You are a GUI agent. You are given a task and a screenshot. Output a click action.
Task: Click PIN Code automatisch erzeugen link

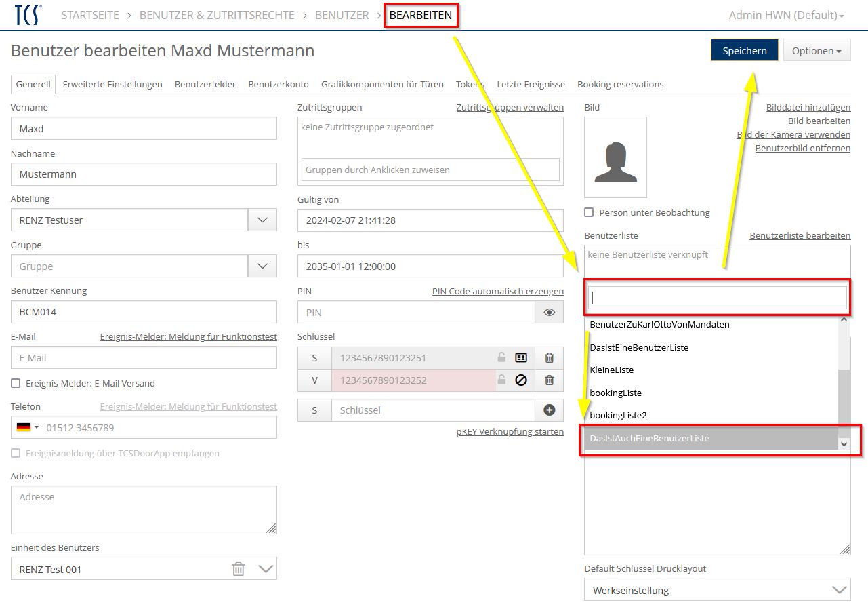(497, 292)
